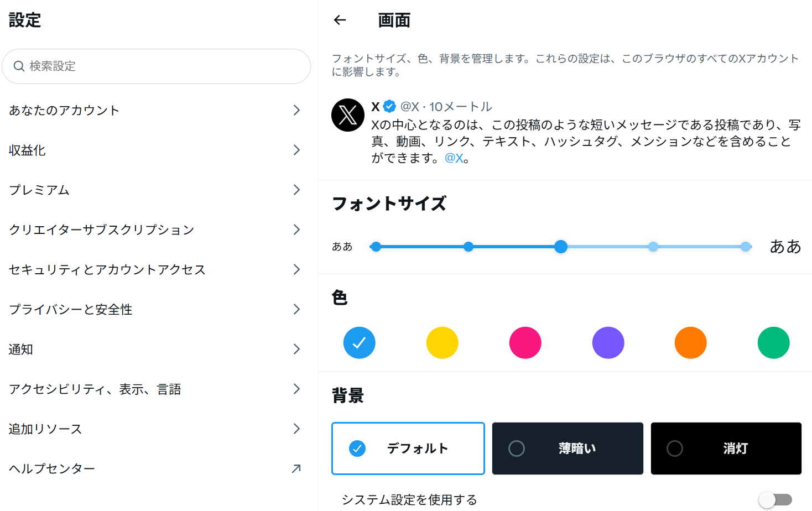Click the X logo profile avatar
The width and height of the screenshot is (812, 511).
pos(347,115)
